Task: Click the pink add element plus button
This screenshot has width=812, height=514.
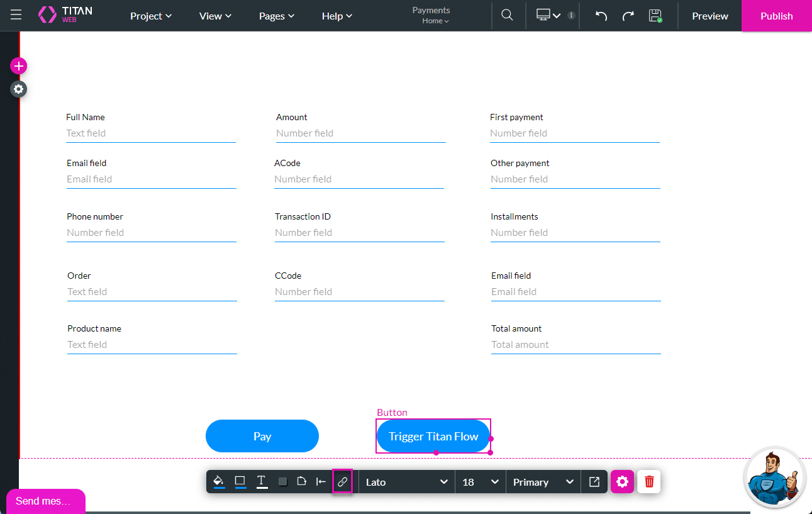Action: coord(19,66)
